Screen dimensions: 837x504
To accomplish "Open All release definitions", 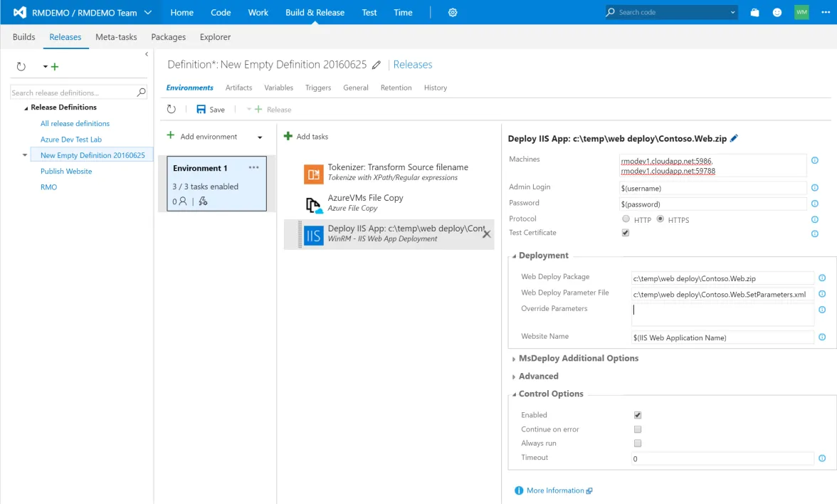I will point(75,123).
